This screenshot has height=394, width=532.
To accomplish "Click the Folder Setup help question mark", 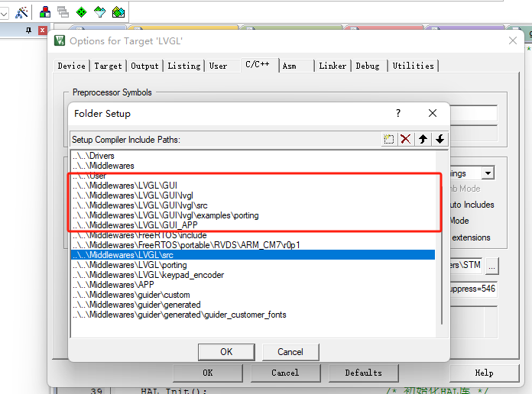I will (x=398, y=113).
